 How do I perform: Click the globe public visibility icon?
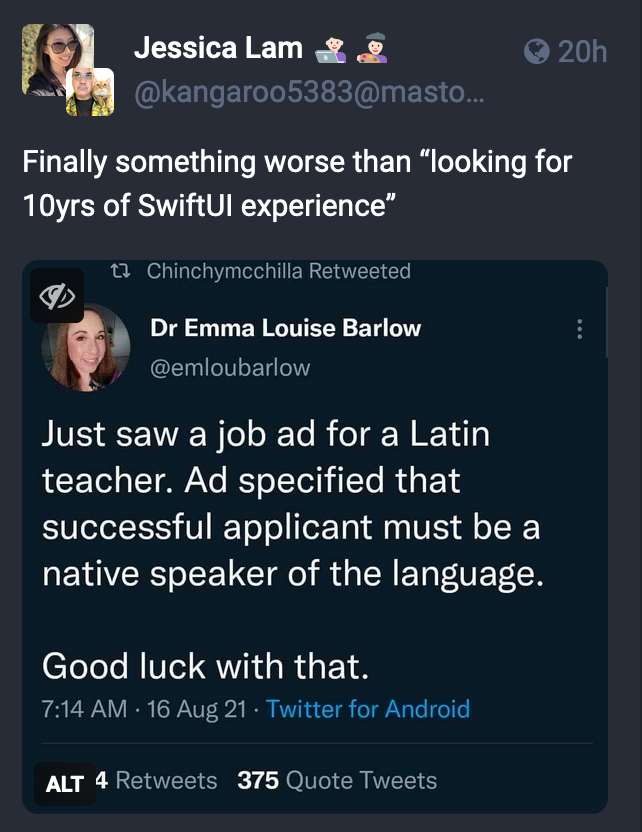(537, 50)
